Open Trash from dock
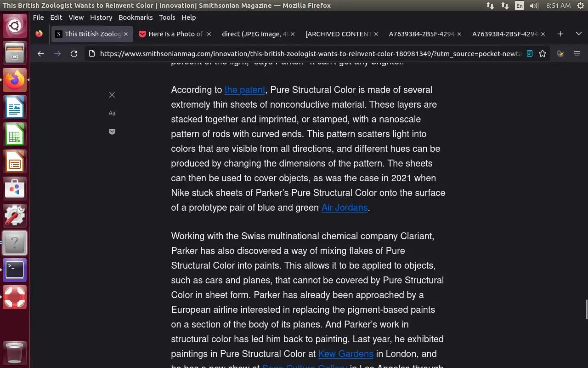Image resolution: width=588 pixels, height=368 pixels. [15, 353]
